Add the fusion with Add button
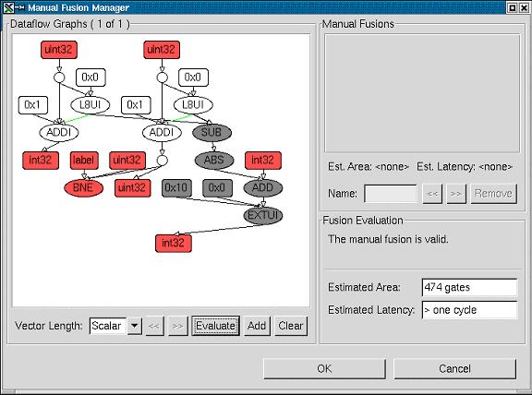 [257, 326]
